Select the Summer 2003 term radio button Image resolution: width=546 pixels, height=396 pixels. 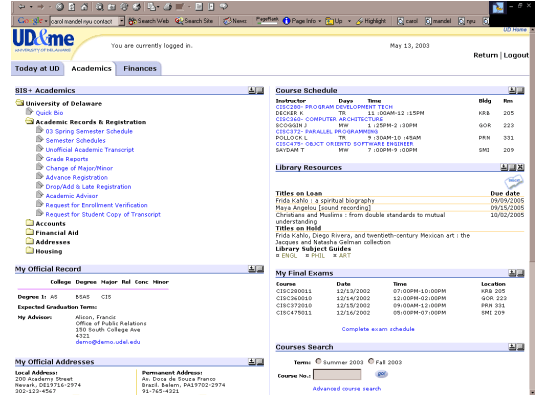(318, 362)
